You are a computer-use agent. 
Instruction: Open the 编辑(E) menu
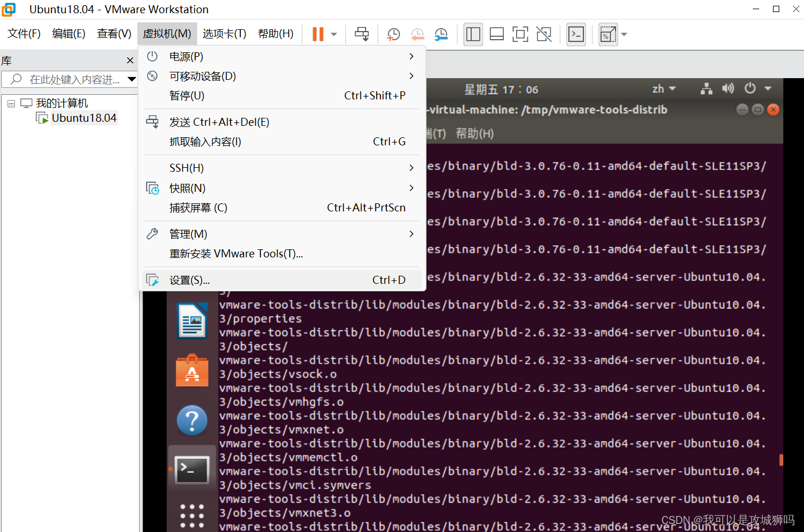pyautogui.click(x=69, y=34)
